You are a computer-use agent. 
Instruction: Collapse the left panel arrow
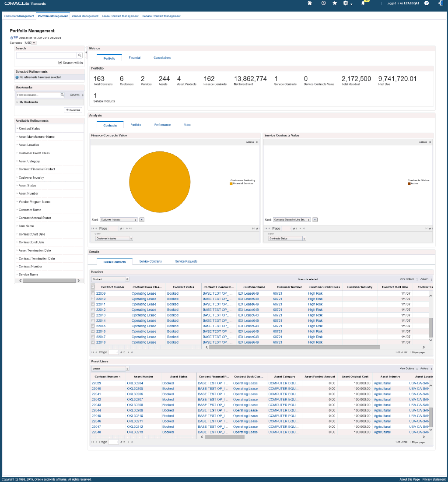point(86,53)
